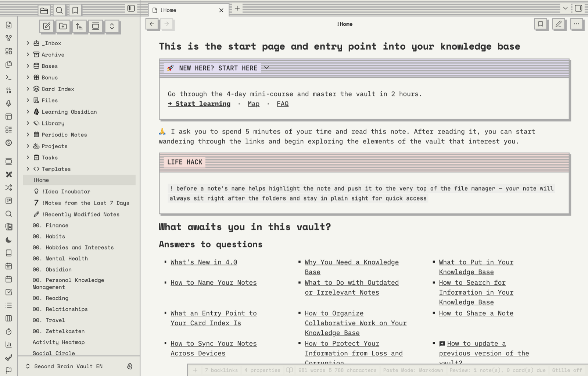Open the checkbox tasks ribbon icon
Screen dimensions: 588x376
[9, 292]
